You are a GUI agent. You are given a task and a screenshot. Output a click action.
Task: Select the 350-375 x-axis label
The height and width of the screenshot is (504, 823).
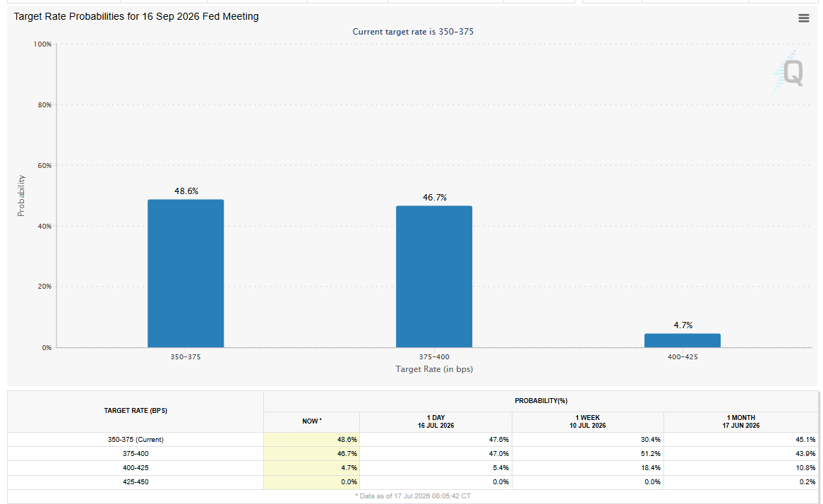click(185, 357)
